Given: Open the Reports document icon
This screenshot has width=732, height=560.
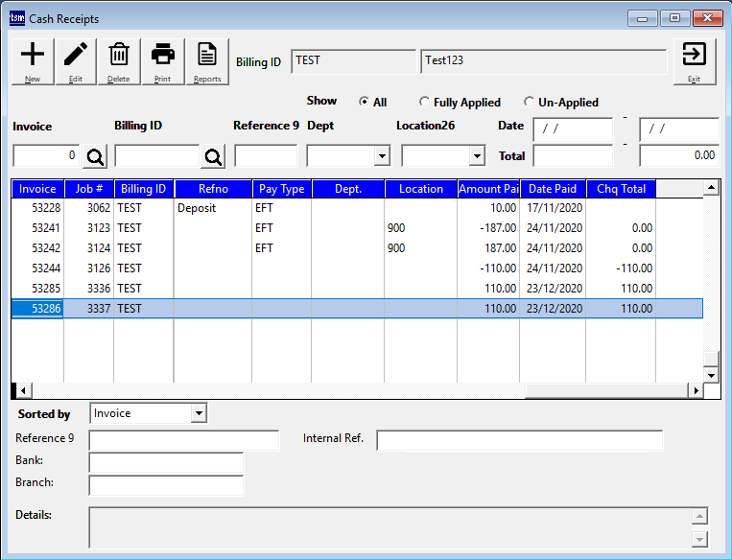Looking at the screenshot, I should click(207, 60).
